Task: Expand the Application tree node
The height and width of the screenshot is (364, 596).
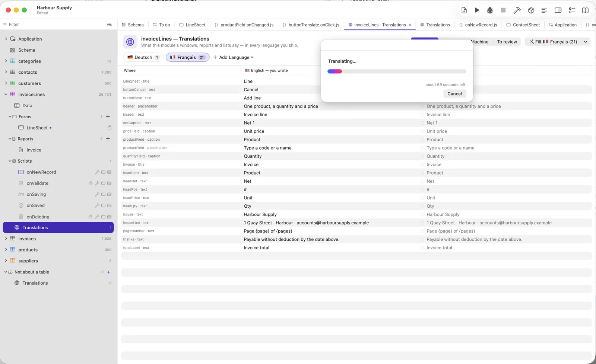Action: (6, 39)
